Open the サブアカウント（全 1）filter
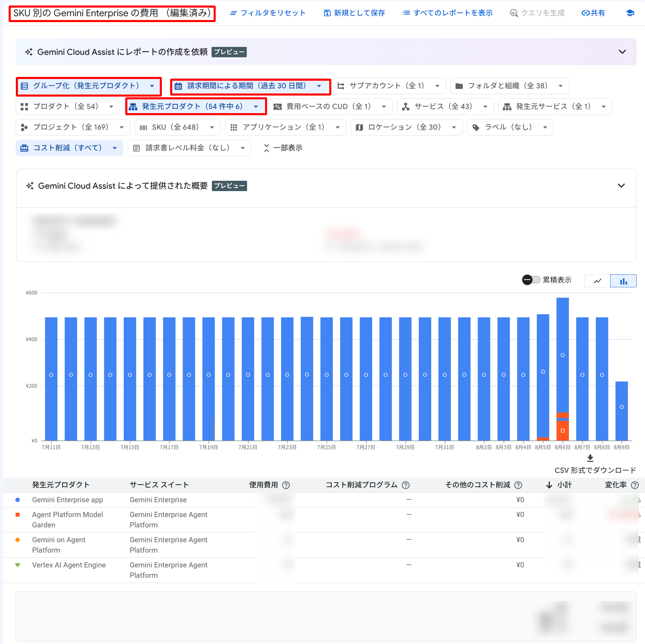The height and width of the screenshot is (644, 645). (389, 86)
